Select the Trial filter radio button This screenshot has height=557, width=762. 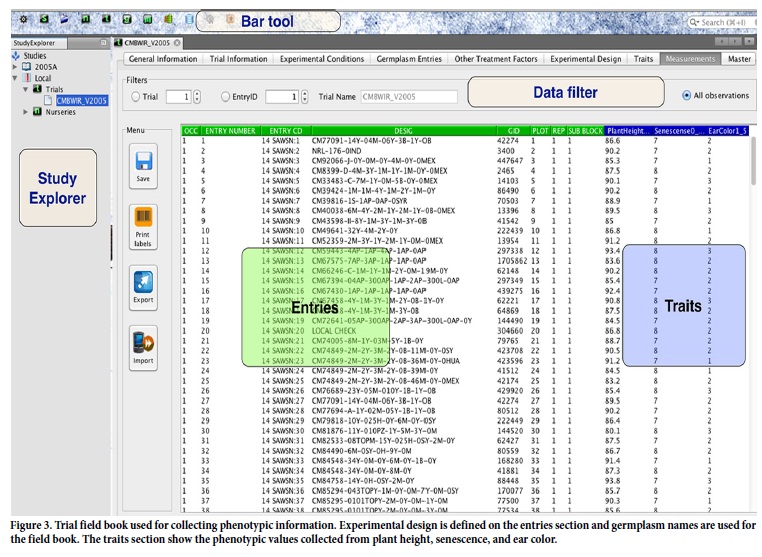tap(136, 97)
